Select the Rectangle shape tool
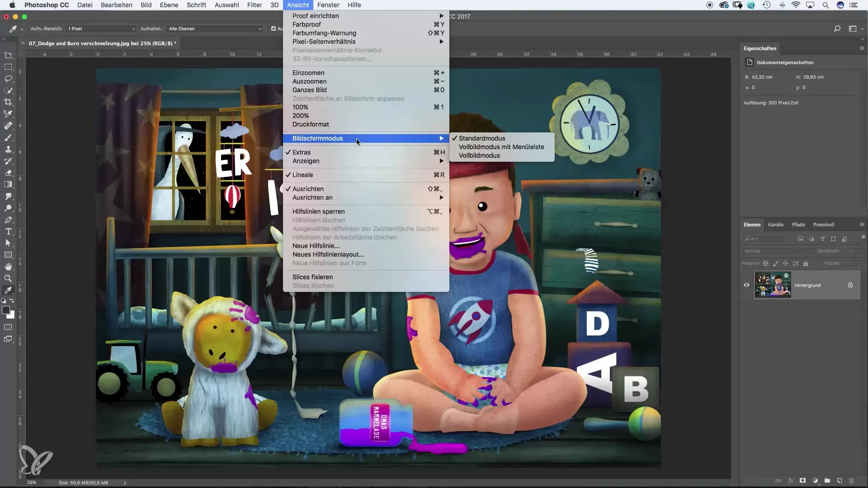Screen dimensions: 868x488 tap(8, 255)
